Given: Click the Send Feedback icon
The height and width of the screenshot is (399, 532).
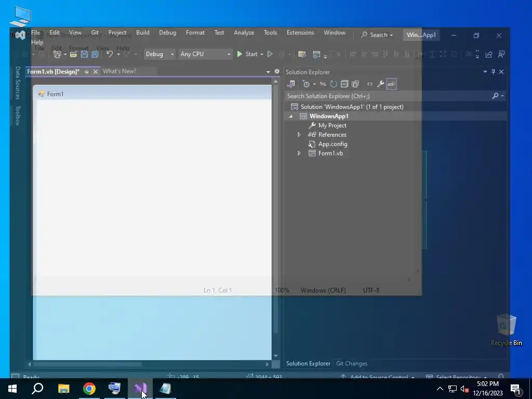Looking at the screenshot, I should [x=501, y=54].
